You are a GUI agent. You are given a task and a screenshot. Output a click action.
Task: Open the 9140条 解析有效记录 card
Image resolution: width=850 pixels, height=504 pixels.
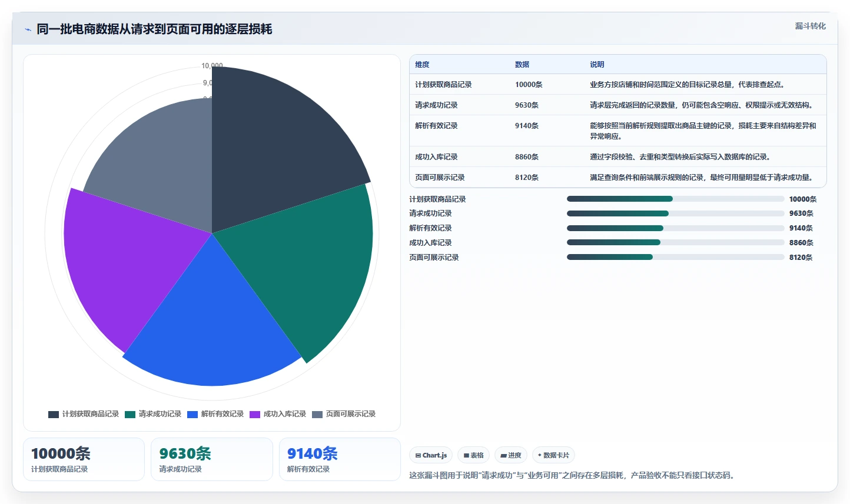pos(340,459)
